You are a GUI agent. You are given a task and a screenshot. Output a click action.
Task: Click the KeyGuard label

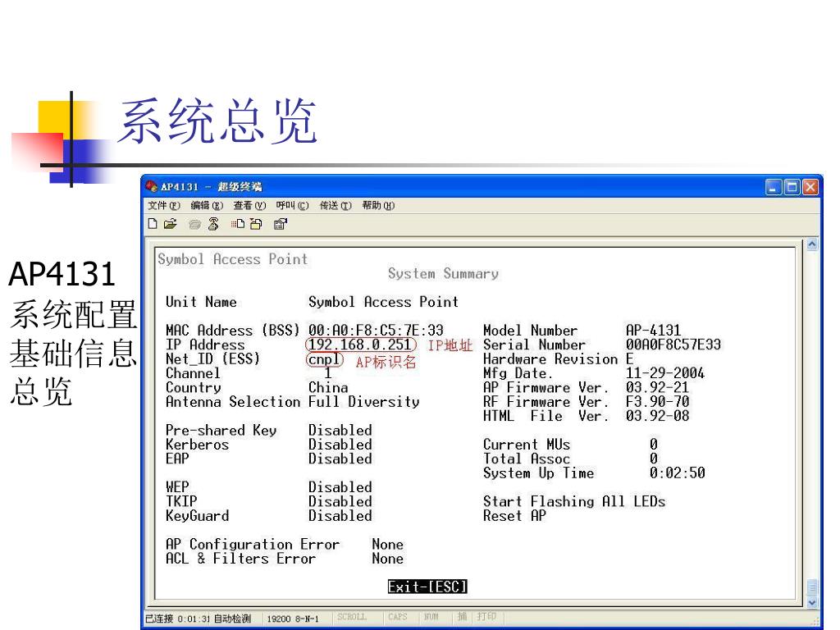tap(197, 516)
